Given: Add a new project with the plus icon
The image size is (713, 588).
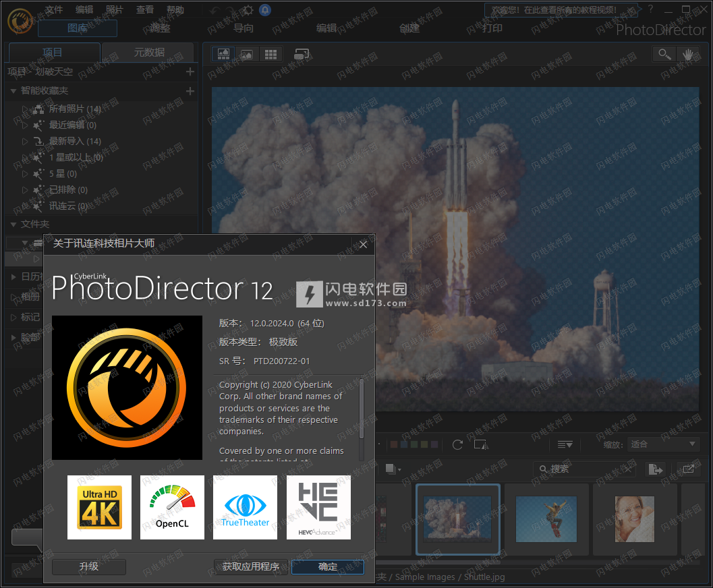Looking at the screenshot, I should point(190,71).
